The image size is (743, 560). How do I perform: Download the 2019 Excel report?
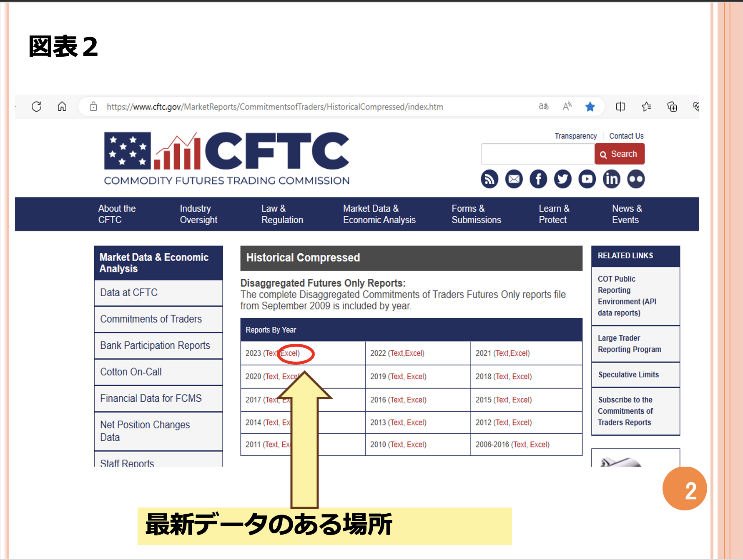pos(416,377)
